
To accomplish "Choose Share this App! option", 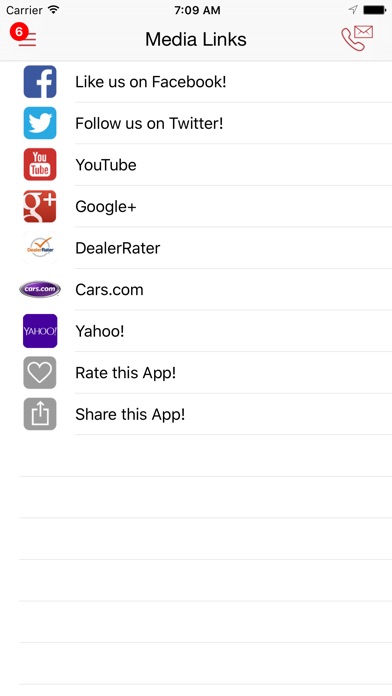I will pyautogui.click(x=196, y=414).
